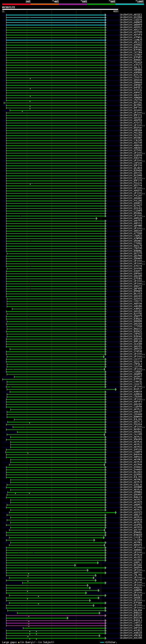Open hit label UniRef100_B3TLV4
Viewport: 146px width, 644px height.
[x=131, y=75]
